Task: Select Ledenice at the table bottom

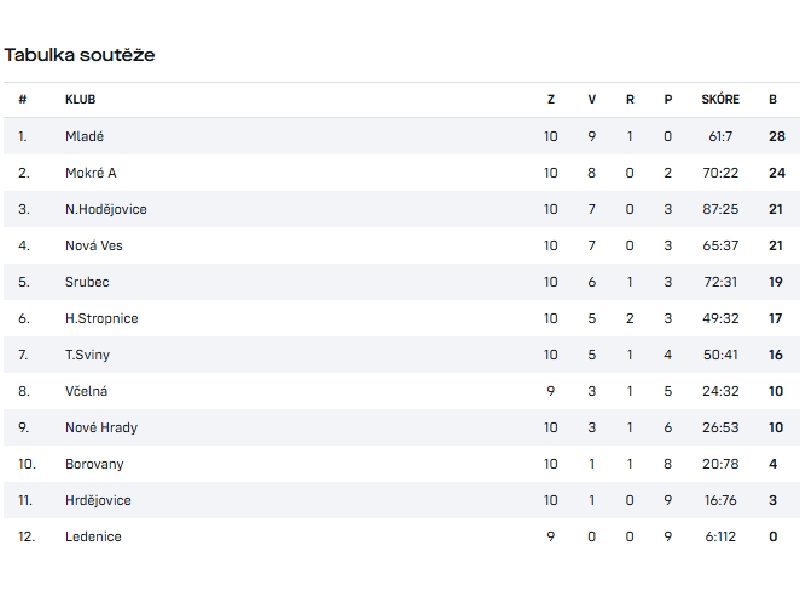Action: coord(93,536)
